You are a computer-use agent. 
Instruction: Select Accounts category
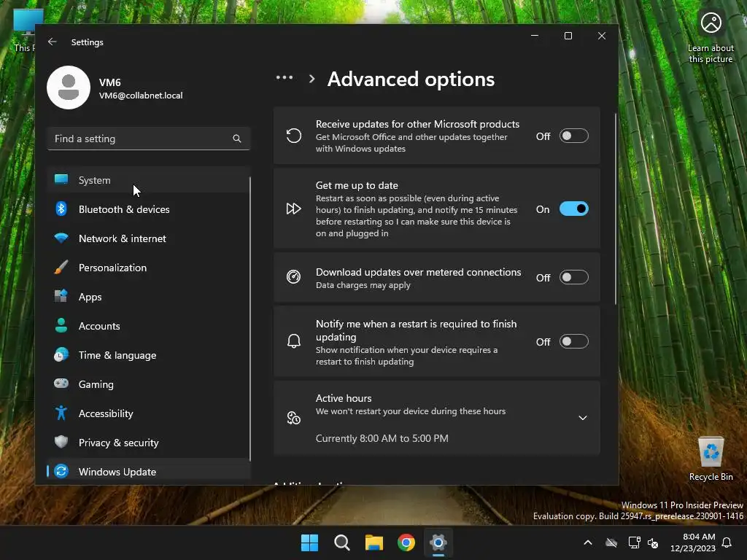click(149, 326)
